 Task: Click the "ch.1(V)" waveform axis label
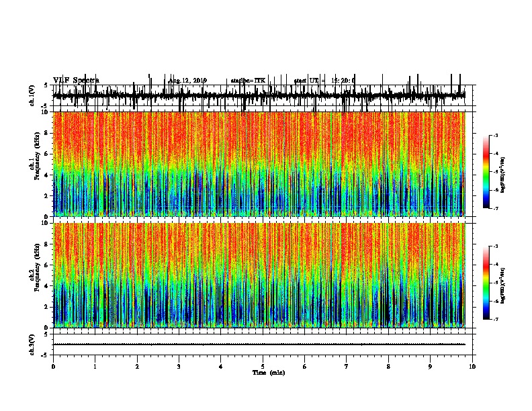(32, 95)
